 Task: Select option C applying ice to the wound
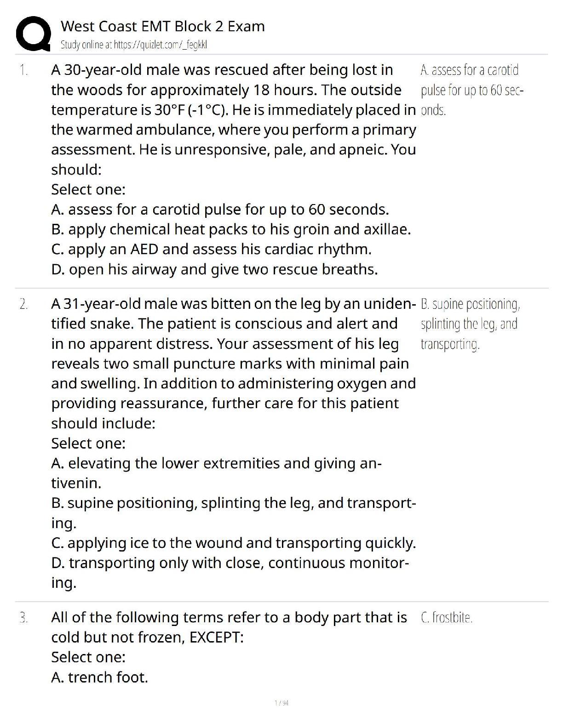point(234,543)
